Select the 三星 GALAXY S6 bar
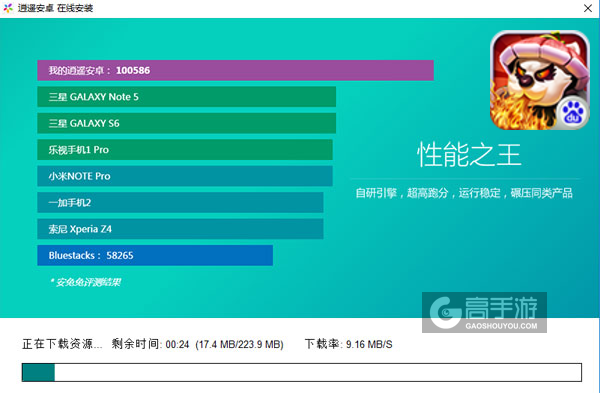 tap(186, 123)
